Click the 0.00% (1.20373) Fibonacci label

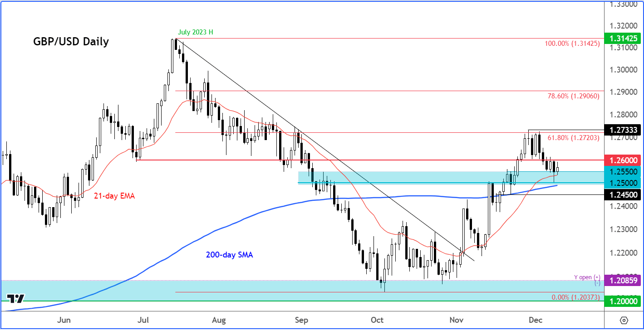[x=576, y=297]
